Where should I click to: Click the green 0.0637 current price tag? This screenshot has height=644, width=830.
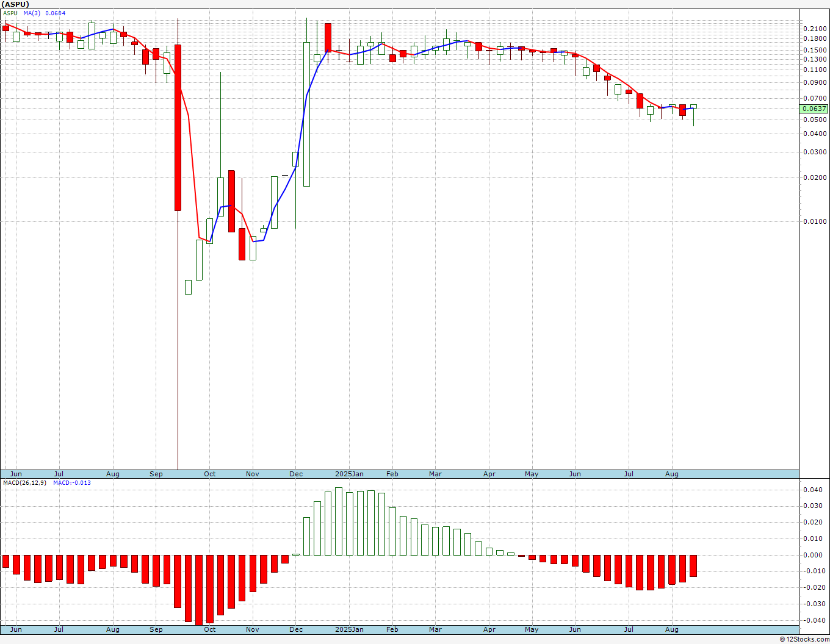814,109
